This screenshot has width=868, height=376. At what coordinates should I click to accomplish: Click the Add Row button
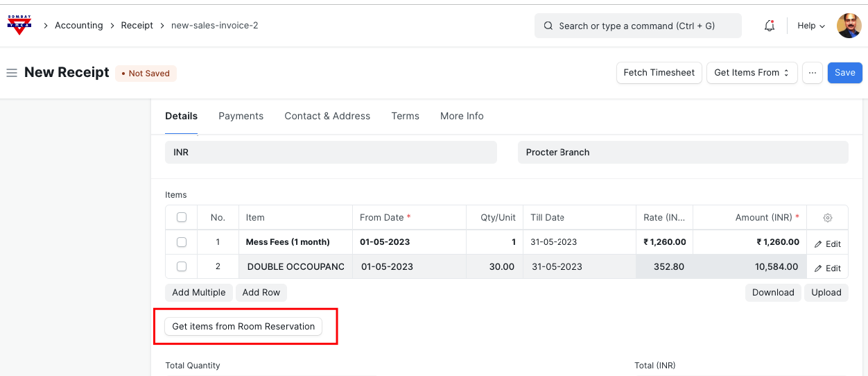coord(261,292)
